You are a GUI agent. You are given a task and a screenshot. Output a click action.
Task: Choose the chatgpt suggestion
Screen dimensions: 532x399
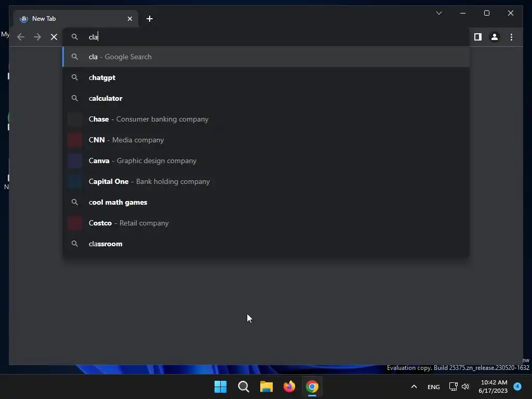coord(266,78)
